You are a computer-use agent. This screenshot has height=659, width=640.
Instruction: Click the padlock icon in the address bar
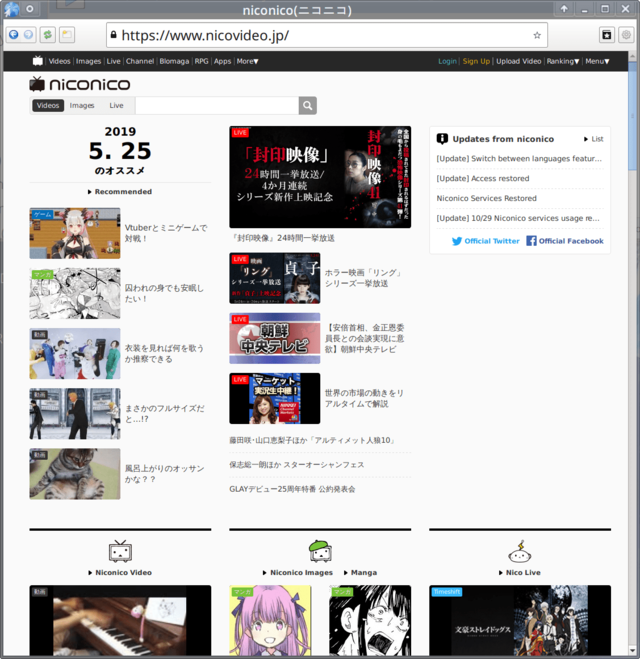point(113,34)
